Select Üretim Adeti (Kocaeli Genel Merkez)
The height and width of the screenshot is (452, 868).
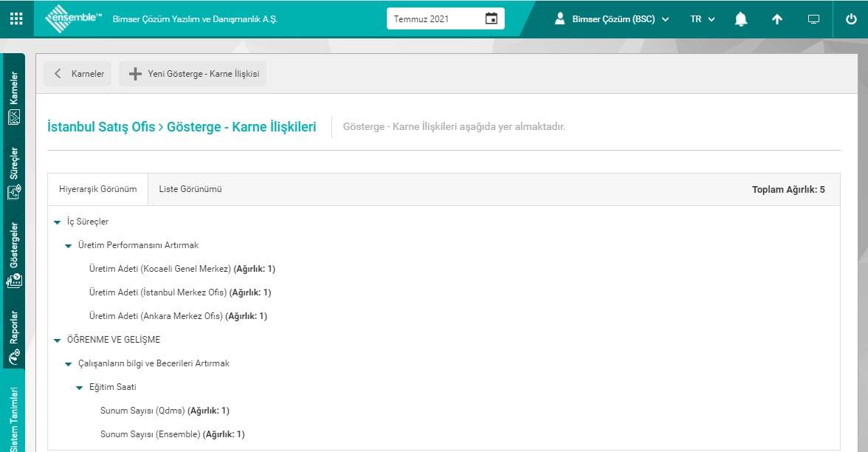182,269
